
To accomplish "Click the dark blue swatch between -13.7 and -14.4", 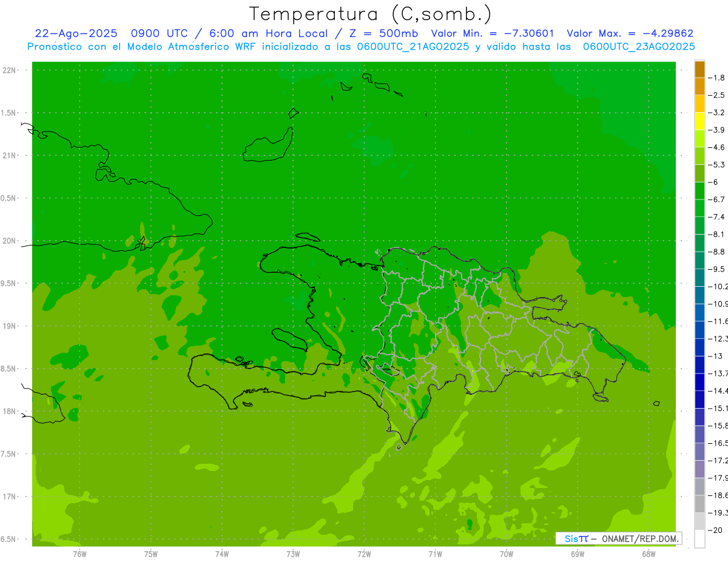I will click(699, 382).
